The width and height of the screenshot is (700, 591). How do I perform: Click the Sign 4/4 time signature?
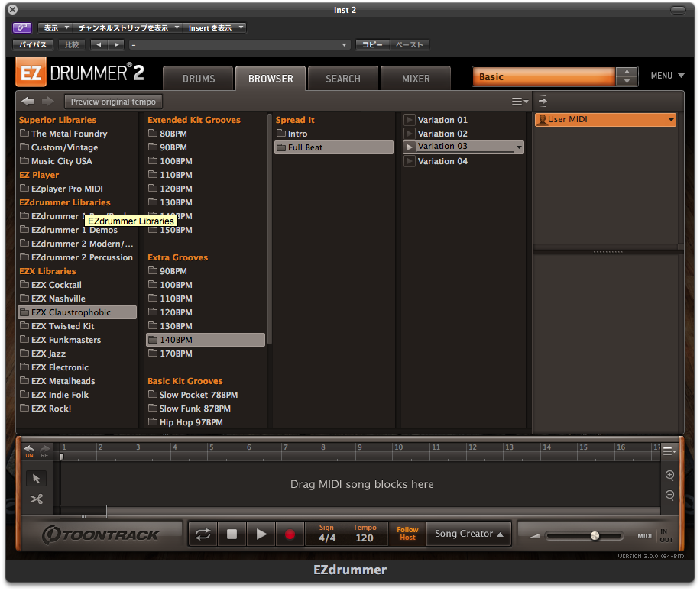327,534
